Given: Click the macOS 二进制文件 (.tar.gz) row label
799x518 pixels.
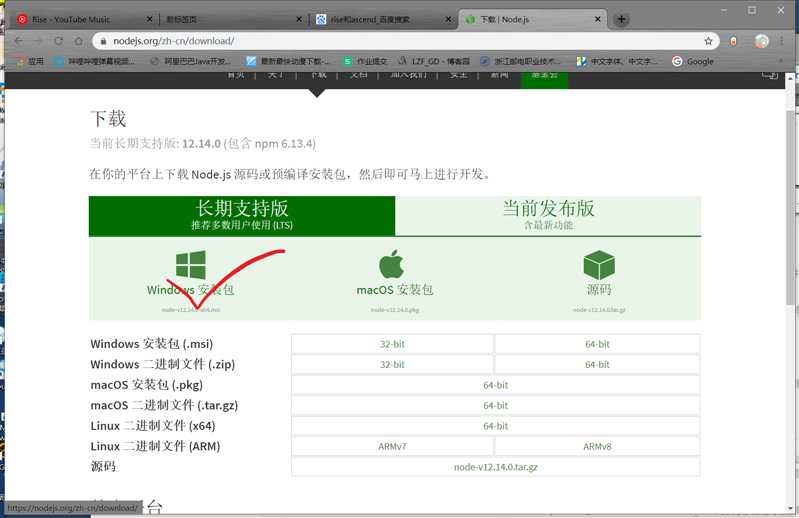Looking at the screenshot, I should coord(164,405).
